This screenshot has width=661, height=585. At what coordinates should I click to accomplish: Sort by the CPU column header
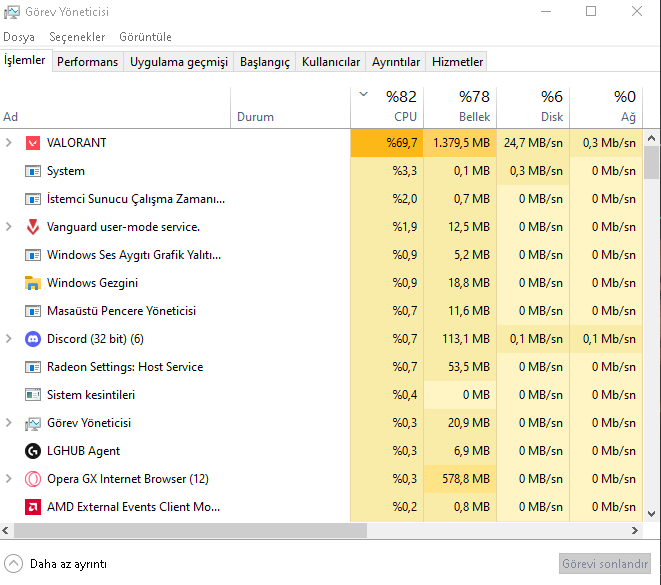pos(387,107)
